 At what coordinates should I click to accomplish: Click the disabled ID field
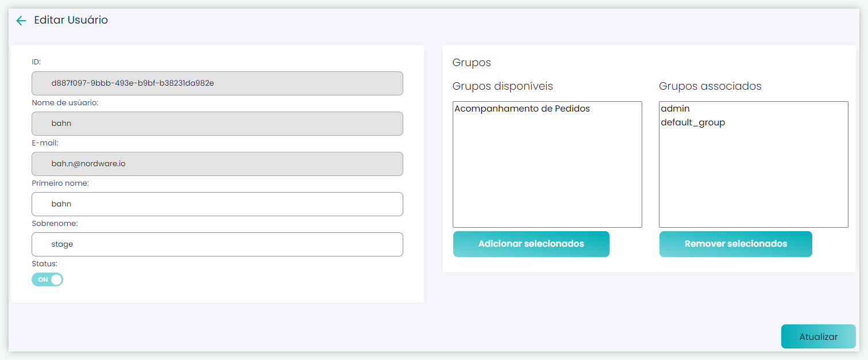pos(217,83)
